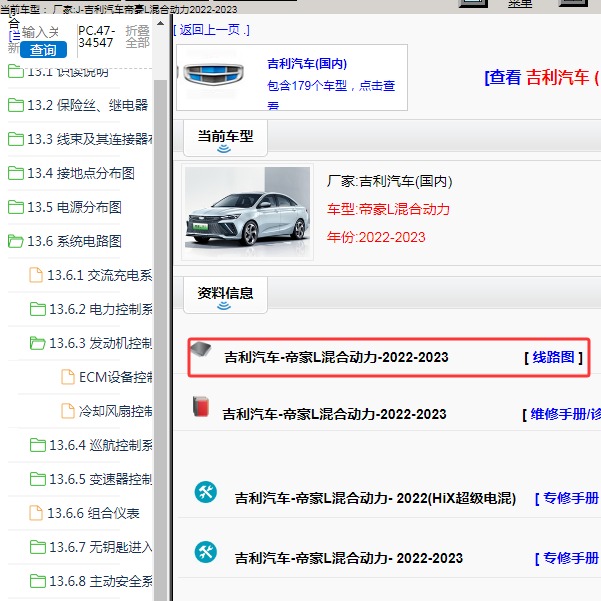Click the 折叠全部 collapse all control
601x601 pixels.
tap(137, 37)
